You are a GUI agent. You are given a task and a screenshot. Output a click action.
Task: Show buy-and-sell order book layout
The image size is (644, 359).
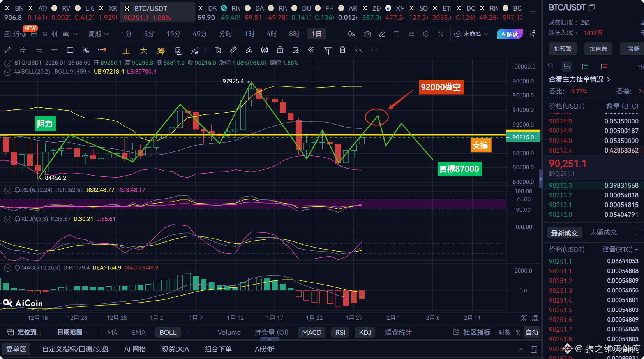[566, 67]
